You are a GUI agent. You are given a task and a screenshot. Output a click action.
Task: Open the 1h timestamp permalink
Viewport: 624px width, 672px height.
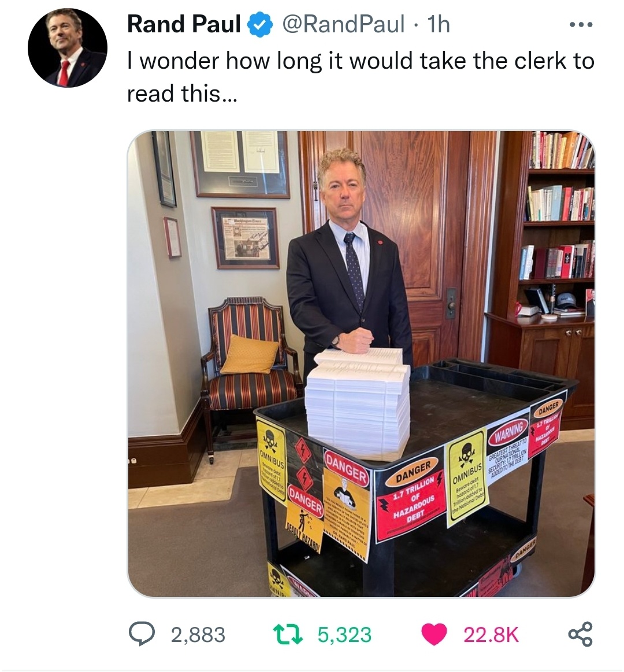[x=439, y=24]
